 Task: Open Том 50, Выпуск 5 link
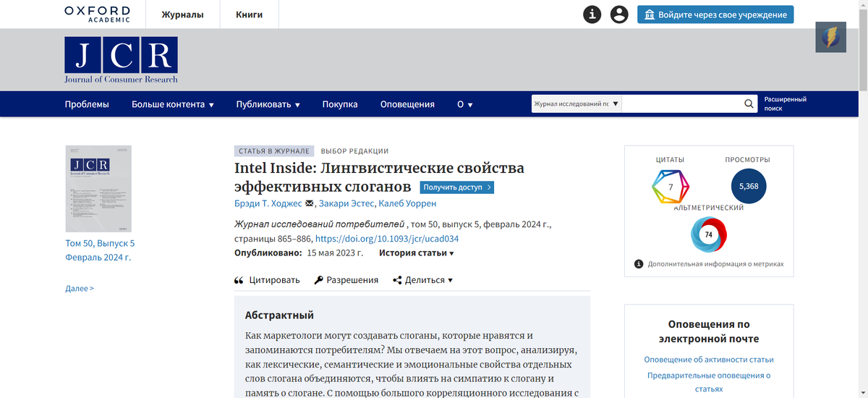tap(101, 243)
